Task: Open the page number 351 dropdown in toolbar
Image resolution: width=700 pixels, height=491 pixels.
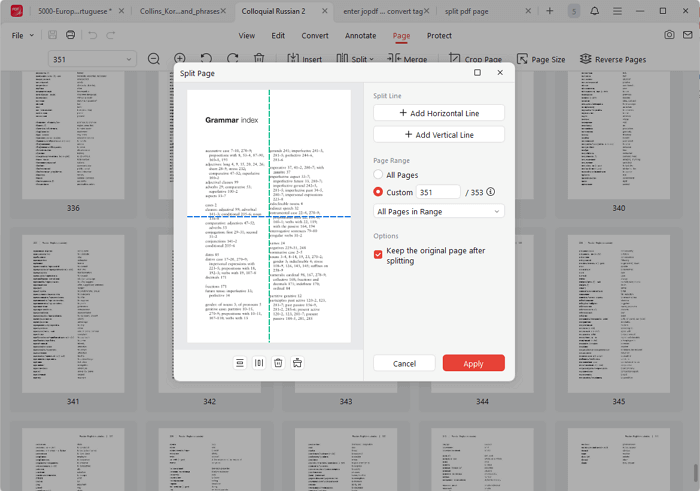Action: coord(92,59)
